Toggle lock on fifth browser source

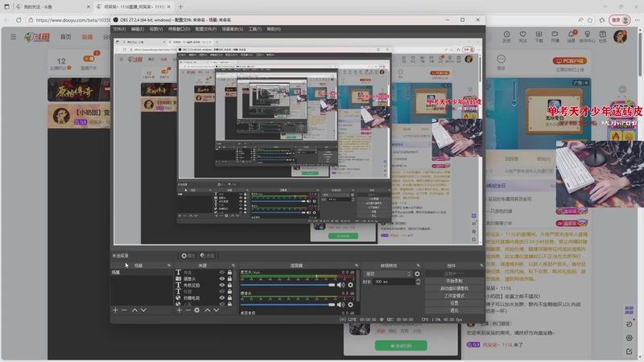click(x=229, y=298)
